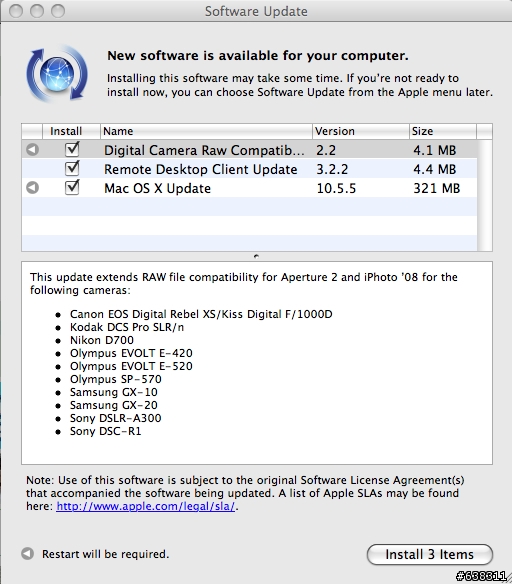Screen dimensions: 512x584
Task: Minimize the Software Update window
Action: tap(37, 11)
